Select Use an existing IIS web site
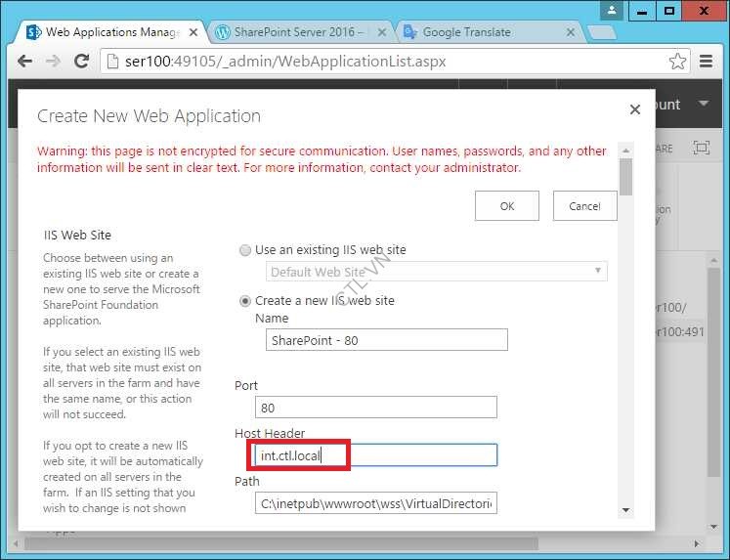 [245, 250]
